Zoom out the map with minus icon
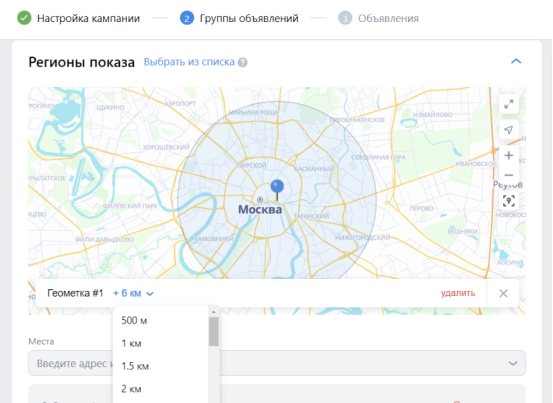This screenshot has width=553, height=403. (509, 175)
